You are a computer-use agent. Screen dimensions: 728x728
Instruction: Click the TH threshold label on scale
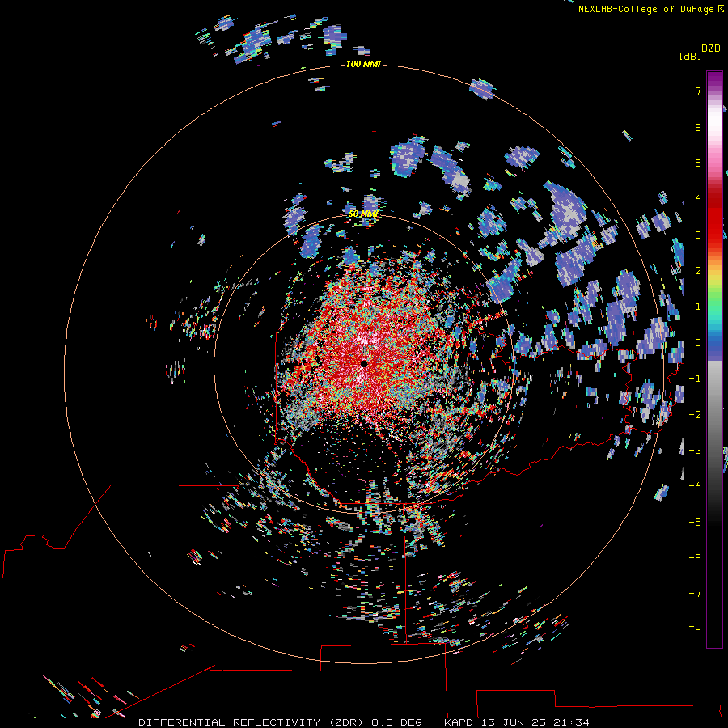695,629
